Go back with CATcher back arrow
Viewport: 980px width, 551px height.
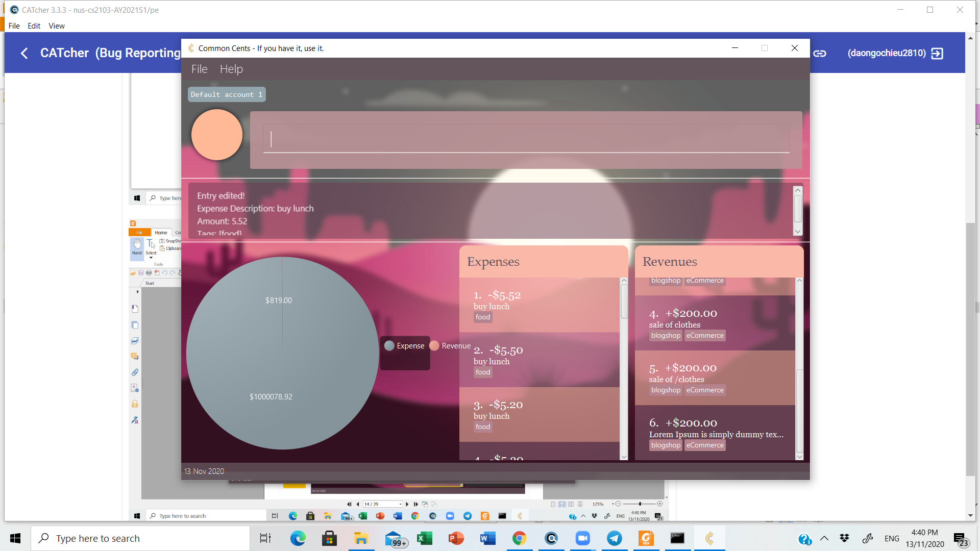pyautogui.click(x=24, y=53)
